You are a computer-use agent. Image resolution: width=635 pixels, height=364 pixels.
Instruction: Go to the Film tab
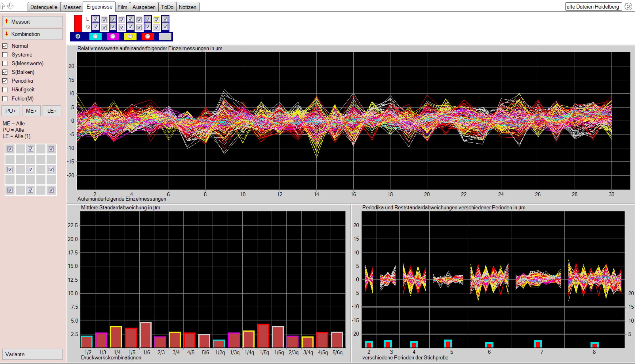pyautogui.click(x=122, y=7)
